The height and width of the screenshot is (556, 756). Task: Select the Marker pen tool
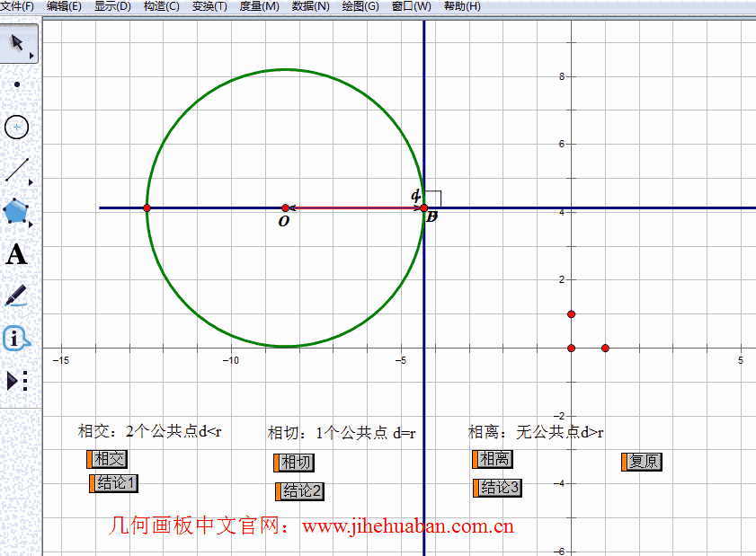click(16, 296)
